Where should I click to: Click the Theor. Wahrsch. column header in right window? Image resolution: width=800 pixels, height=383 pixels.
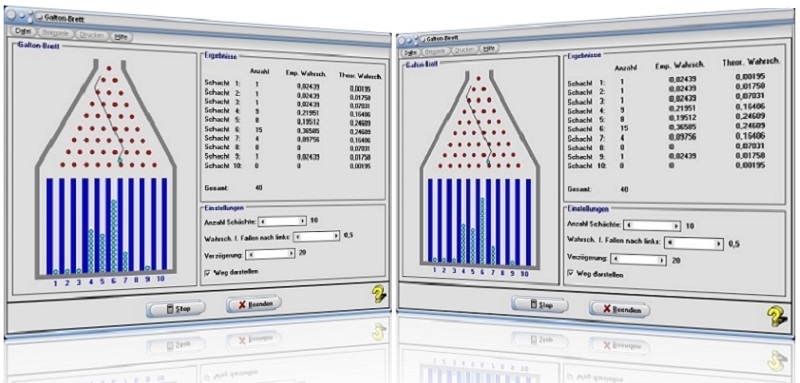click(x=751, y=62)
